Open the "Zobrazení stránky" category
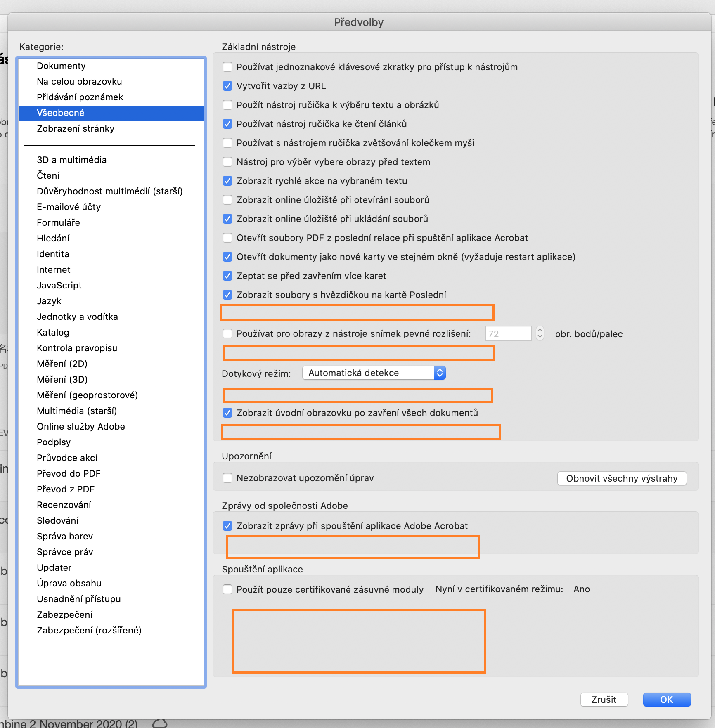The image size is (715, 728). point(75,128)
